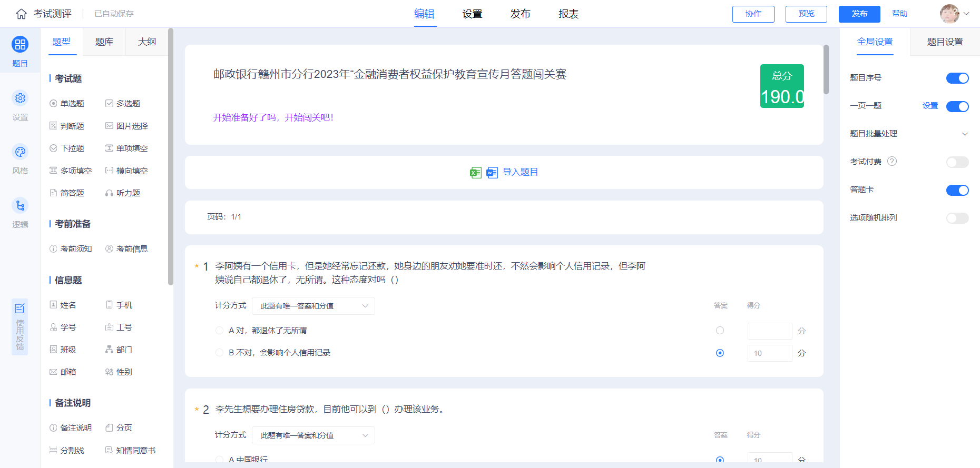The height and width of the screenshot is (468, 980).
Task: Add a 多选题 question type
Action: click(x=123, y=104)
